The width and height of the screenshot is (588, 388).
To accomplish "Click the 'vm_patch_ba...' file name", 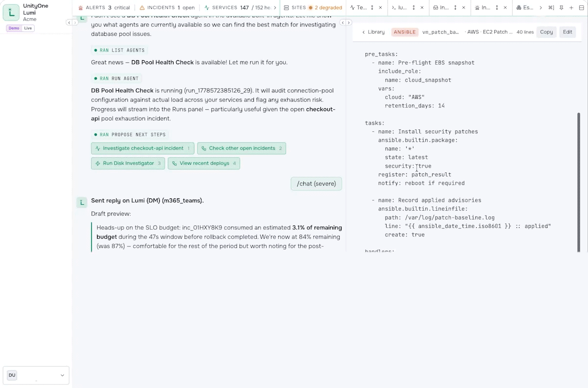I will (x=440, y=32).
